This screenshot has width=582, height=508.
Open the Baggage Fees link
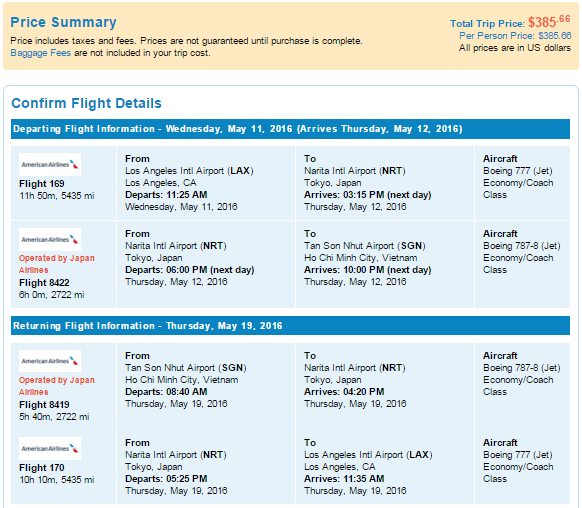(40, 53)
